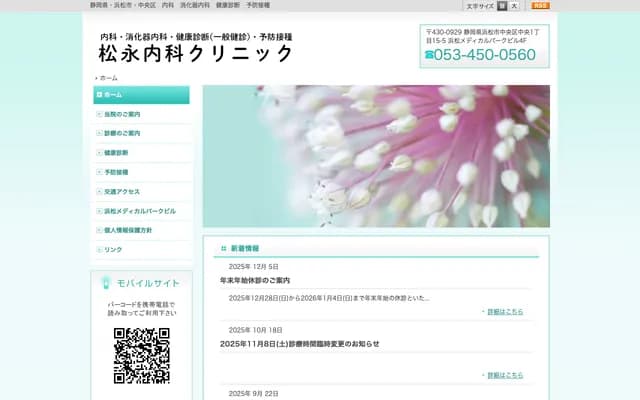Click the 年末年始休診のご案内 news headline
Viewport: 640px width, 400px height.
point(255,280)
